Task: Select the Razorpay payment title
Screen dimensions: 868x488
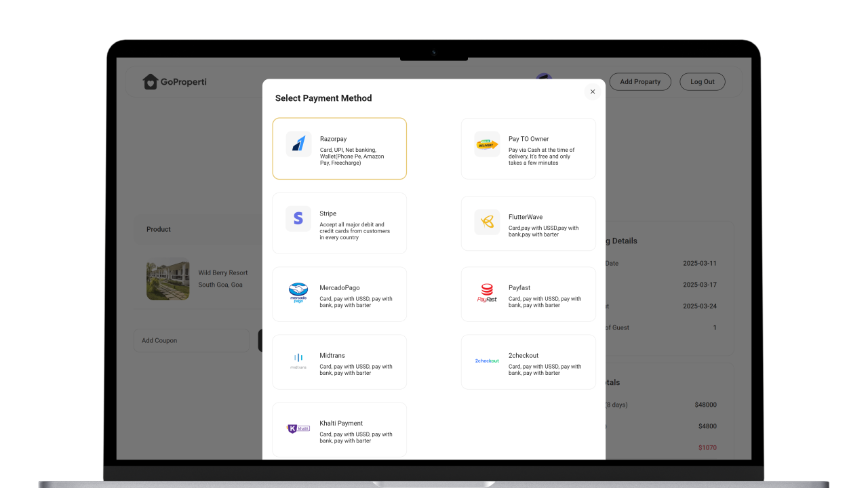Action: click(333, 139)
